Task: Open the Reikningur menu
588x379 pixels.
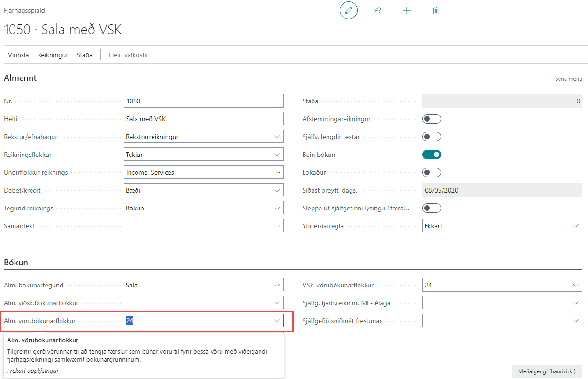Action: [53, 55]
